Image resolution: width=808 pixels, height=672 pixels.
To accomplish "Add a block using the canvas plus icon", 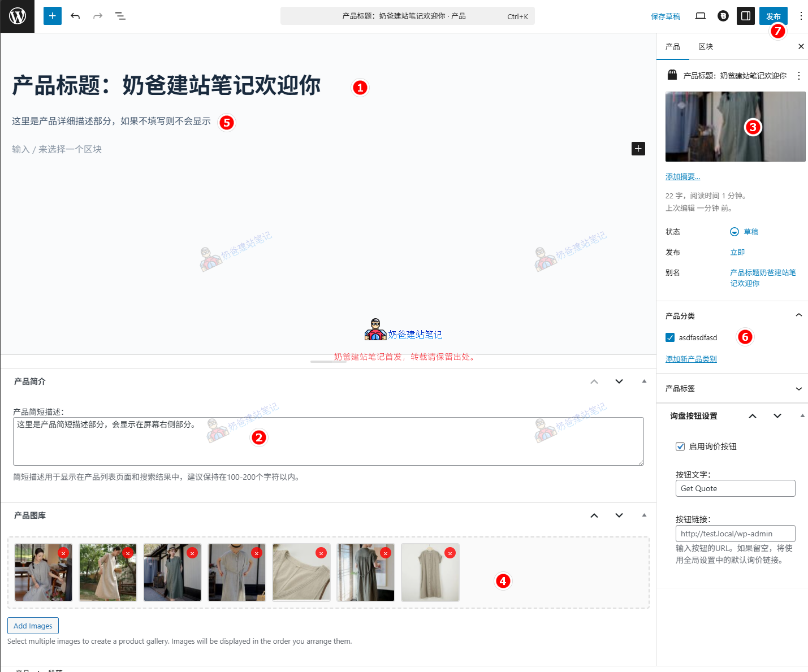I will [638, 149].
